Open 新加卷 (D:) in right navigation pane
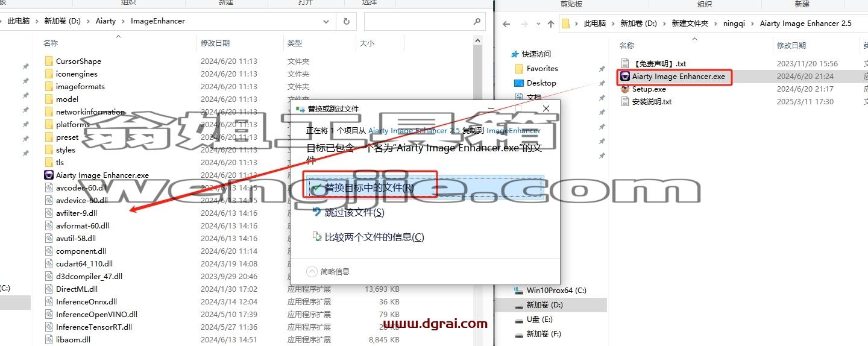Viewport: 868px width, 346px height. pyautogui.click(x=544, y=304)
